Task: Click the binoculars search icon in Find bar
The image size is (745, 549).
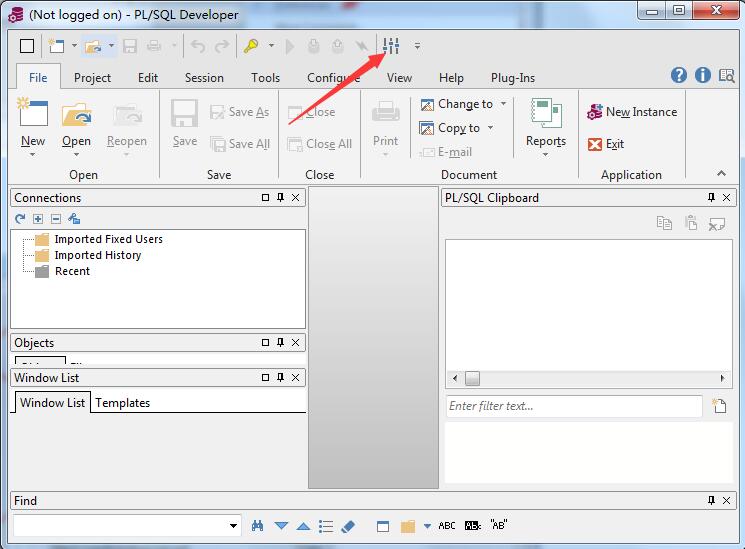Action: (258, 526)
